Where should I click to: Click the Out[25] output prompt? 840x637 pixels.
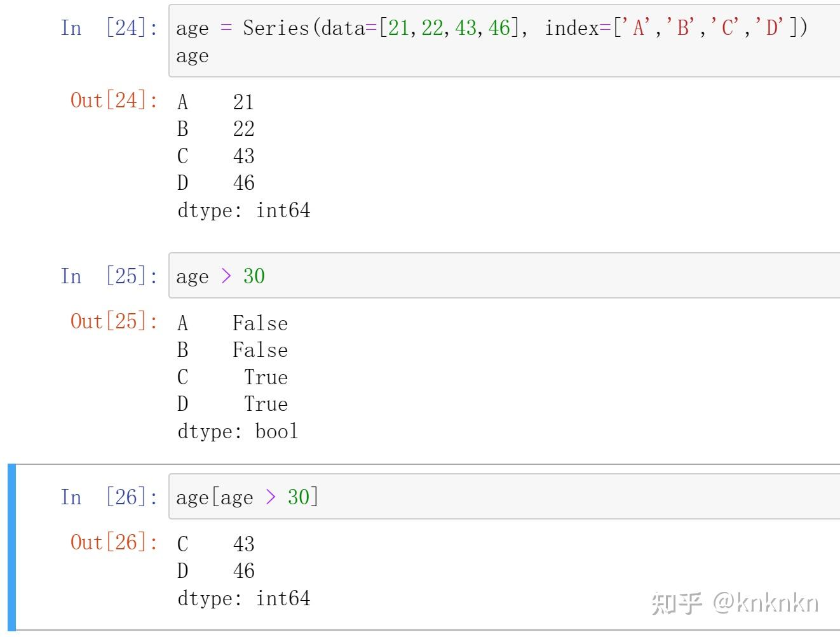tap(114, 321)
